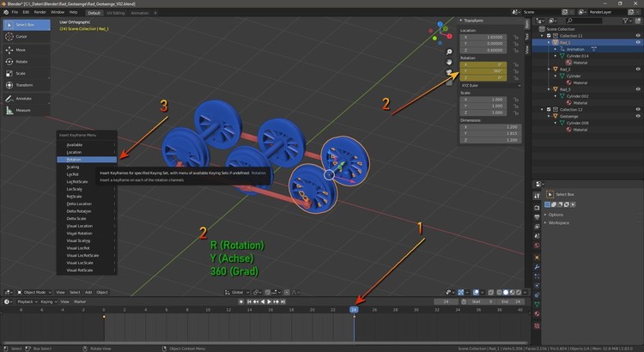Screen dimensions: 644x352
Task: Uncheck the Collection 11 checkbox
Action: [548, 35]
